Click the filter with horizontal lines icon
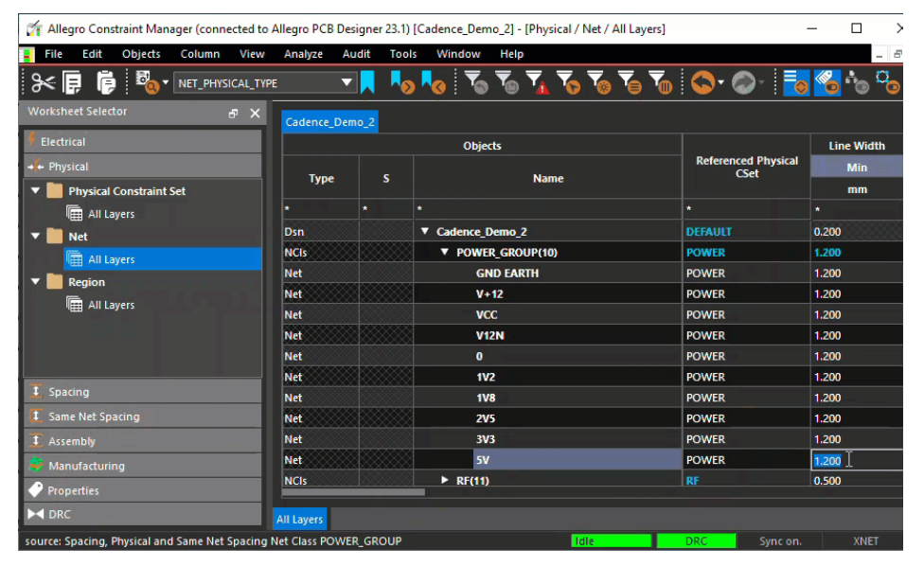924x567 pixels. (x=630, y=82)
